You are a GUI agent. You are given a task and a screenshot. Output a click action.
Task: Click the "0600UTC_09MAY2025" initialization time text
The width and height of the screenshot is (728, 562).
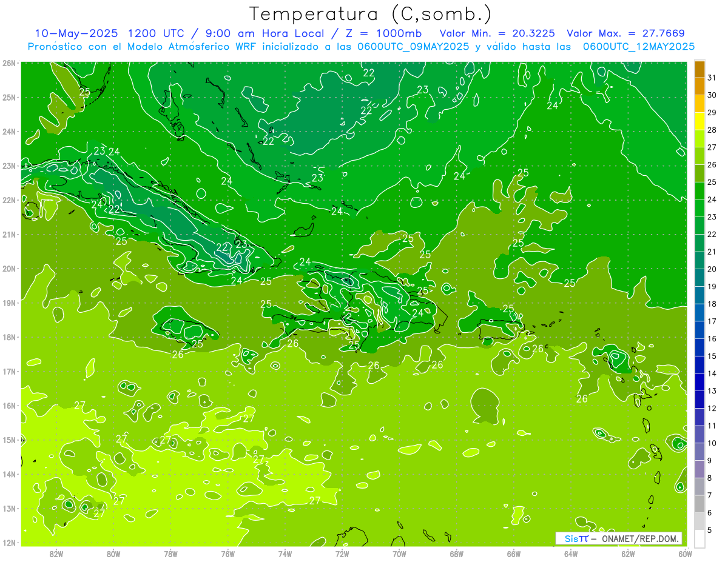point(413,47)
